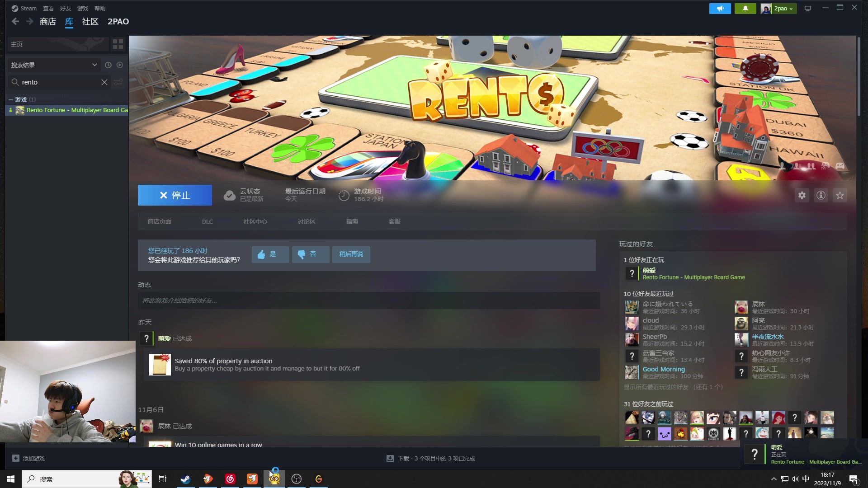Screen dimensions: 868x488
Task: Clear the rento search text
Action: [104, 82]
